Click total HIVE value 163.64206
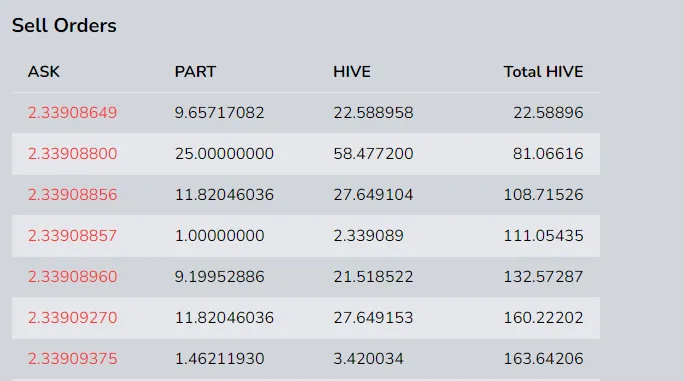 click(x=544, y=359)
